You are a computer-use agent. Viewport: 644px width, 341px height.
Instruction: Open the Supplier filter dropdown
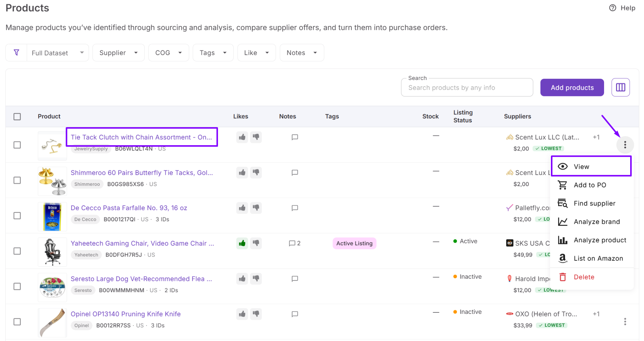coord(119,53)
